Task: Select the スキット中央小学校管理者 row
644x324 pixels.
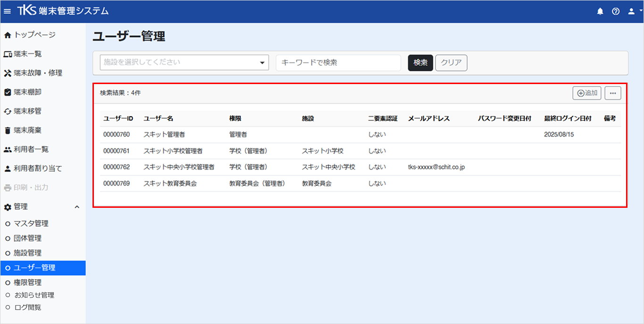Action: [360, 167]
